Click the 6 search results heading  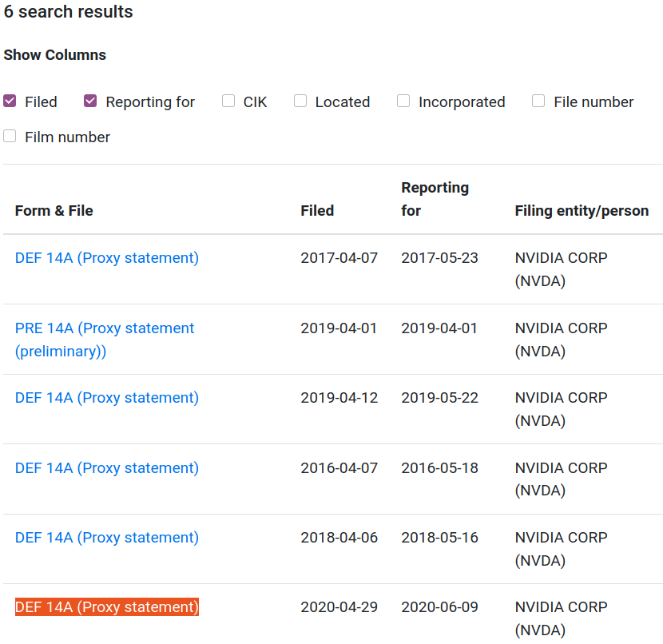tap(69, 12)
